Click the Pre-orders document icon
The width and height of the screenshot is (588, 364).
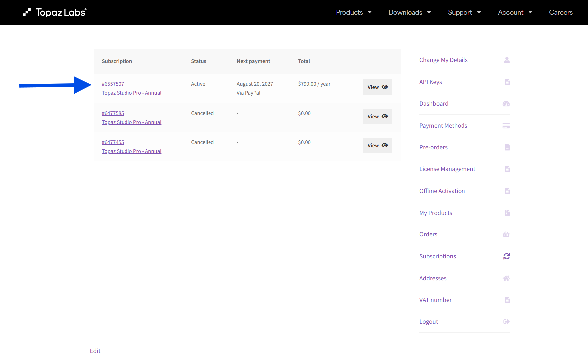[x=507, y=147]
